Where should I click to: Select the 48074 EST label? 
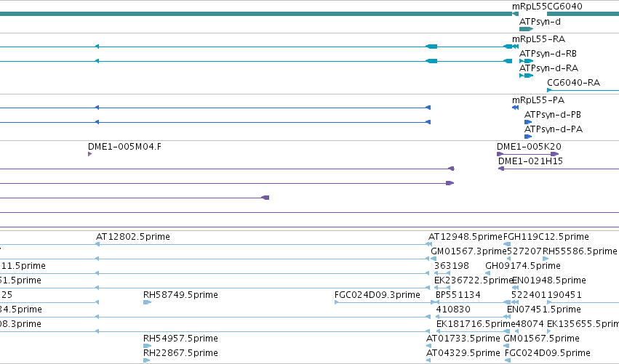point(530,324)
